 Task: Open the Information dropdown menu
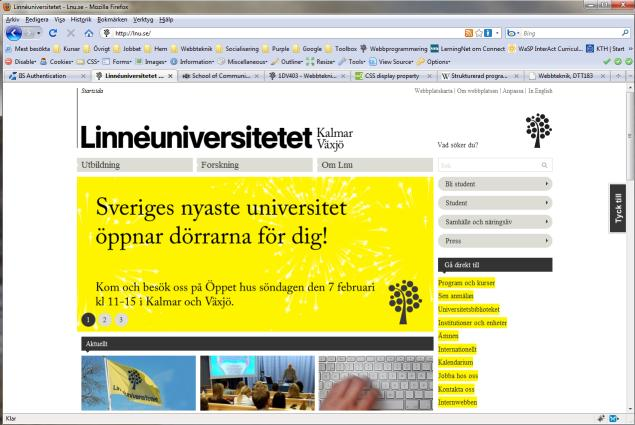[192, 62]
